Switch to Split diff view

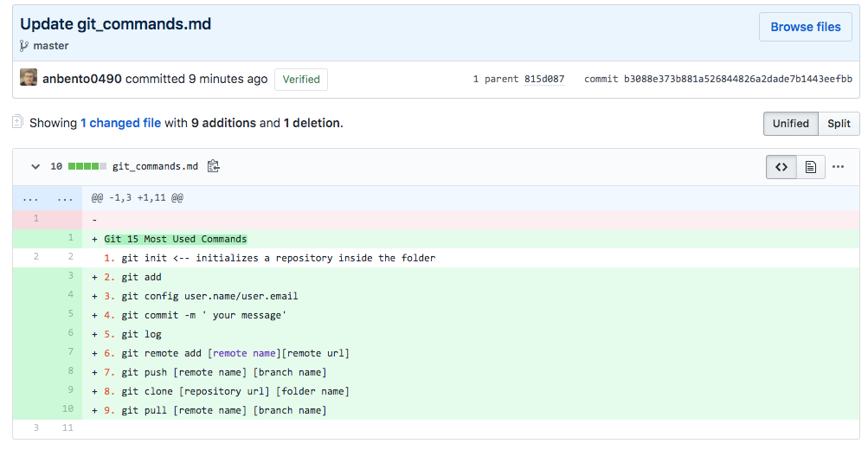(839, 124)
